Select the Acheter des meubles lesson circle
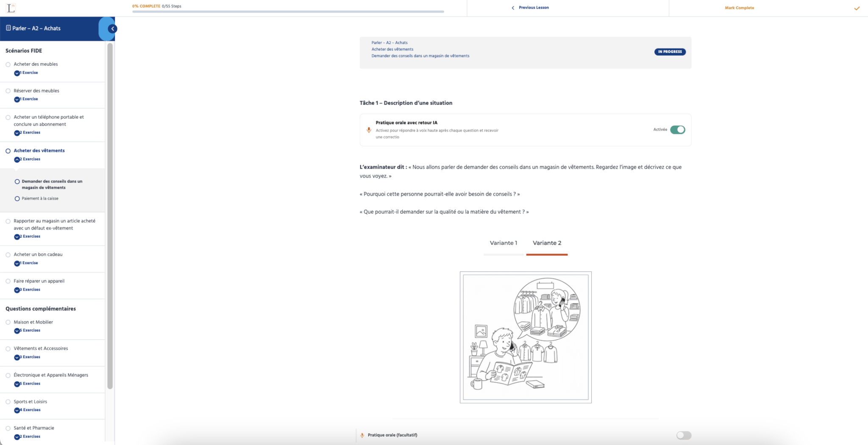Screen dimensions: 868x445 click(x=8, y=64)
